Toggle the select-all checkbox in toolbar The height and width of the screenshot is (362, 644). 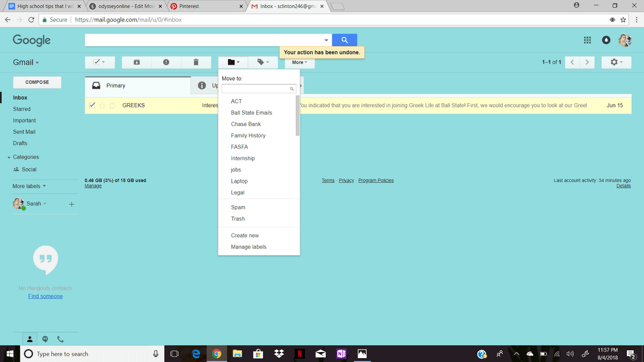pyautogui.click(x=97, y=62)
